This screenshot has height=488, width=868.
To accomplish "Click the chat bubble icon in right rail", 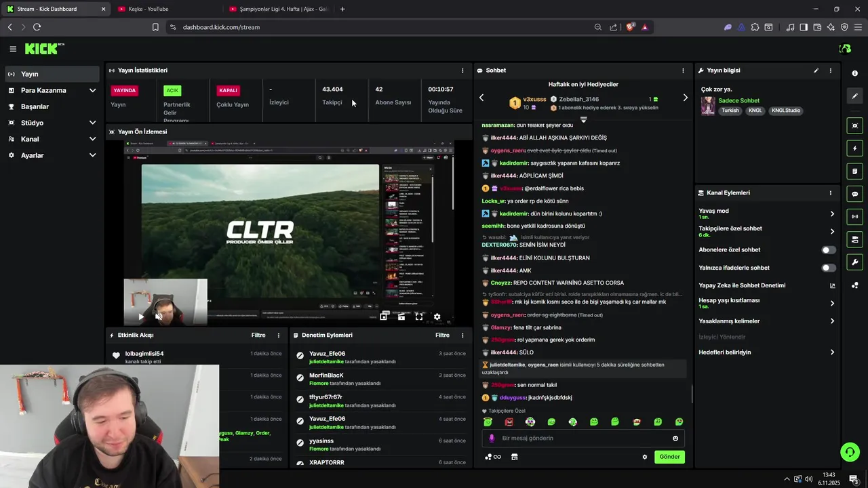I will [854, 194].
